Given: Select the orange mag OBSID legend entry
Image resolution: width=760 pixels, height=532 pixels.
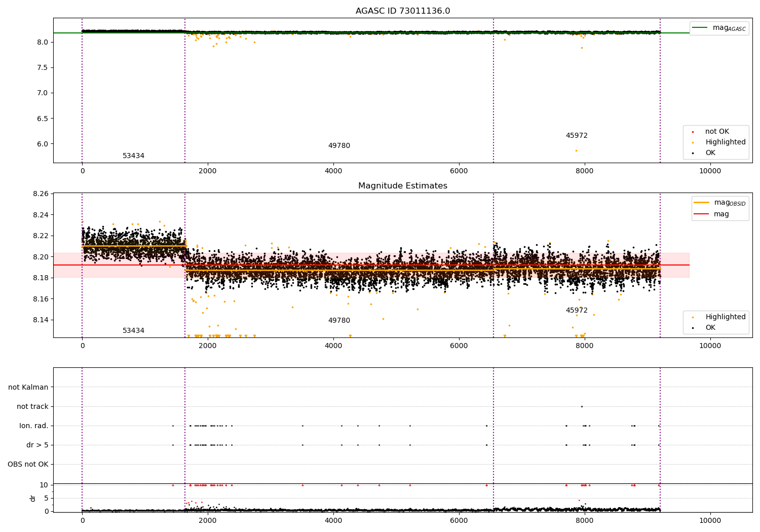Looking at the screenshot, I should [720, 203].
